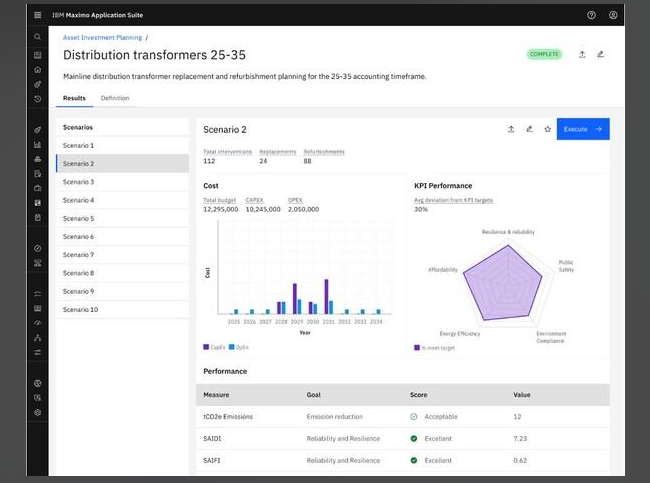The width and height of the screenshot is (650, 483).
Task: Click the Score column header
Action: tap(418, 395)
